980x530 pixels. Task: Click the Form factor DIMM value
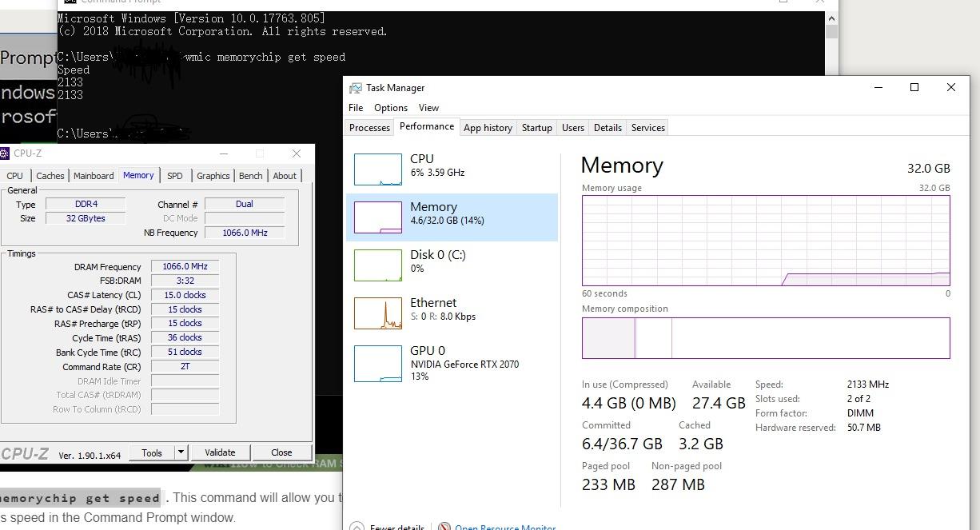coord(860,413)
